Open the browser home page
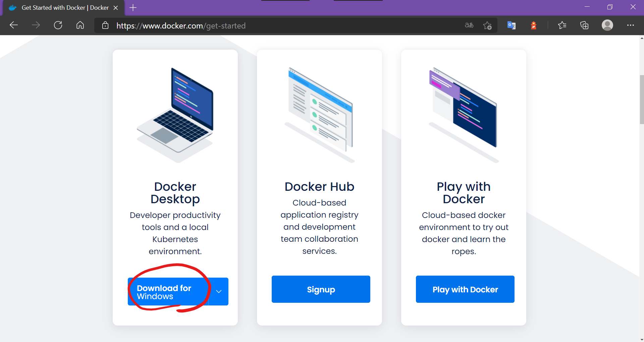Screen dimensions: 644x342 (80, 25)
